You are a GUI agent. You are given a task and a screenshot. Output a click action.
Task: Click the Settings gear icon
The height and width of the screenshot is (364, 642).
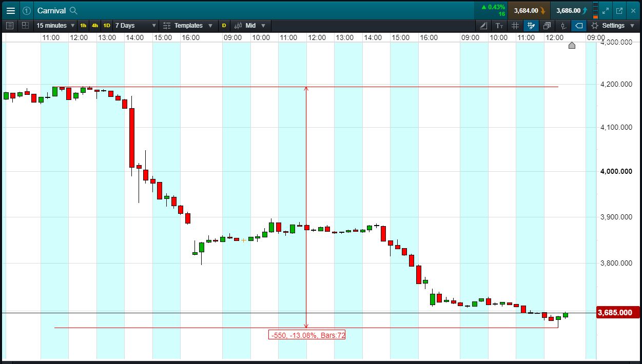click(x=595, y=25)
